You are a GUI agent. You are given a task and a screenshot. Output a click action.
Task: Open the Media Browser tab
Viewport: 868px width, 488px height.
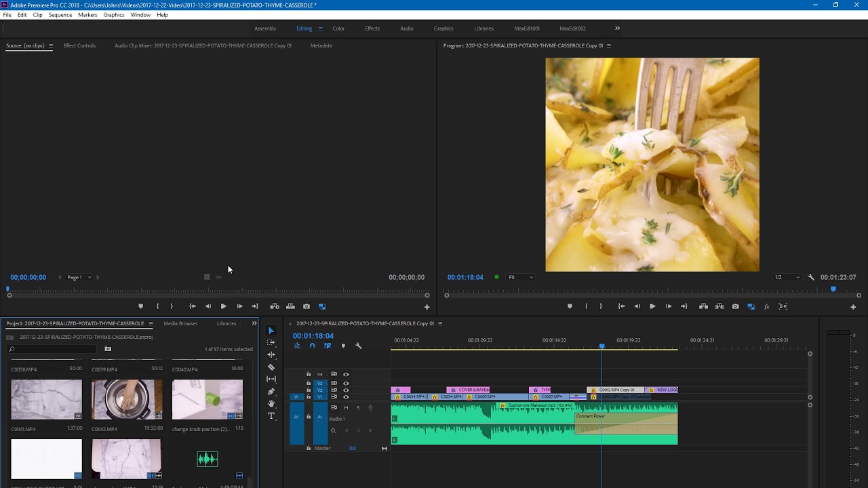pos(180,323)
